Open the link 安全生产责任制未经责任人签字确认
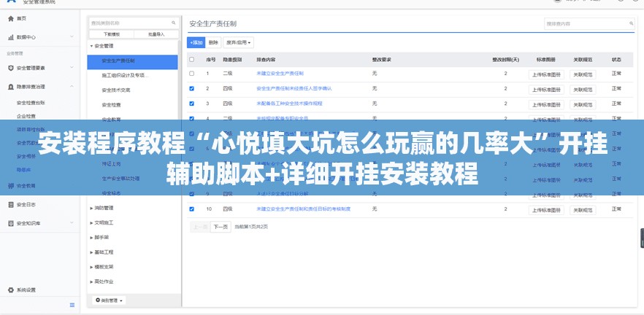Screen dimensions: 644x315 (294, 89)
